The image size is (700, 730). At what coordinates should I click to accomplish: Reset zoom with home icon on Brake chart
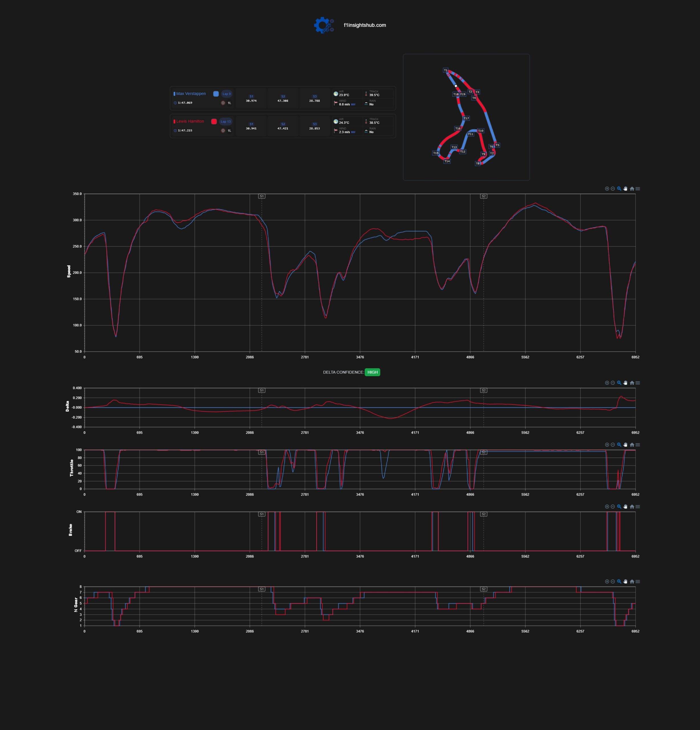pyautogui.click(x=632, y=506)
